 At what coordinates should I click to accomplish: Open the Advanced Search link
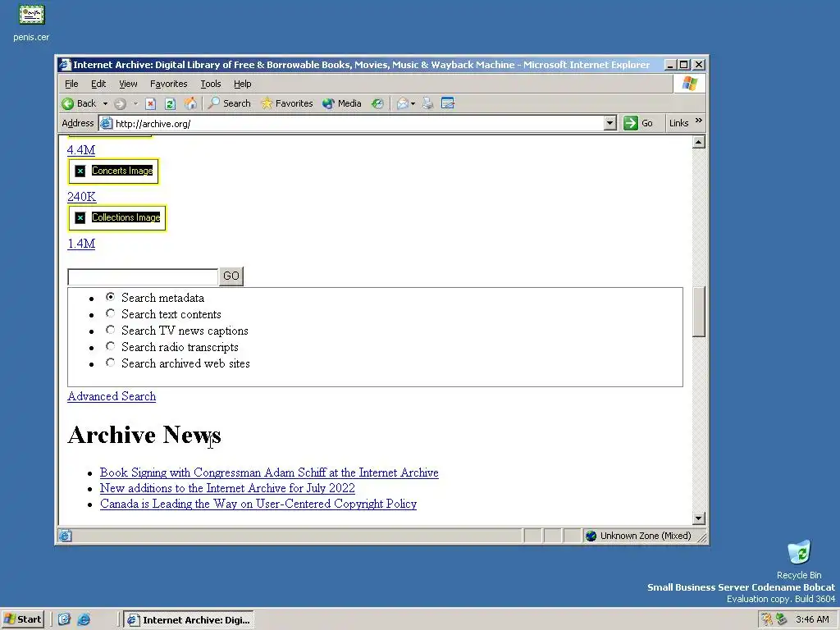pos(112,396)
